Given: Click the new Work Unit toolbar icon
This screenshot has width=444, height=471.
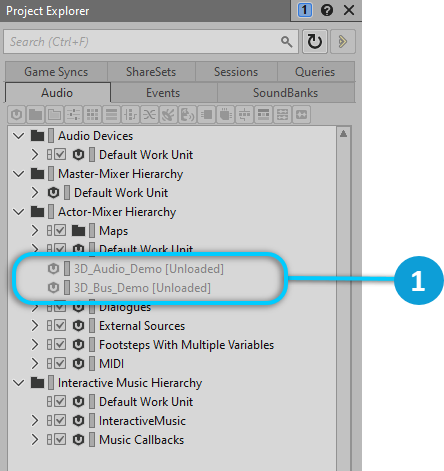Looking at the screenshot, I should coord(16,115).
